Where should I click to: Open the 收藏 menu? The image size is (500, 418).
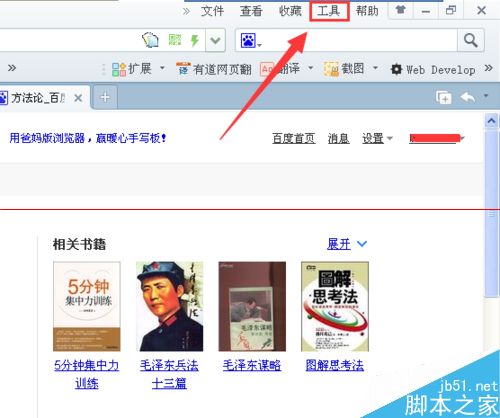click(x=290, y=11)
